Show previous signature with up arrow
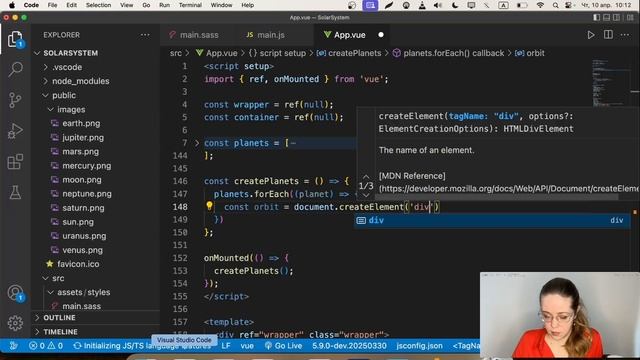The width and height of the screenshot is (640, 360). (x=366, y=177)
